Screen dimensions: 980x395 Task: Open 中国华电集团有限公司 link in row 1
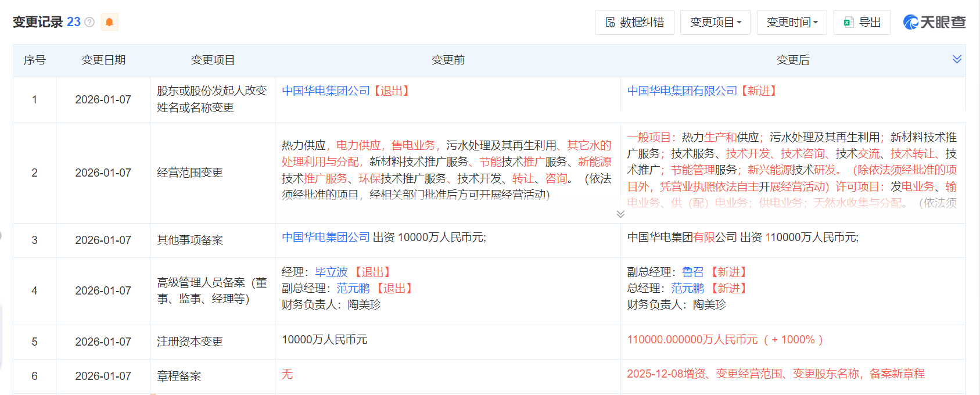[x=682, y=91]
